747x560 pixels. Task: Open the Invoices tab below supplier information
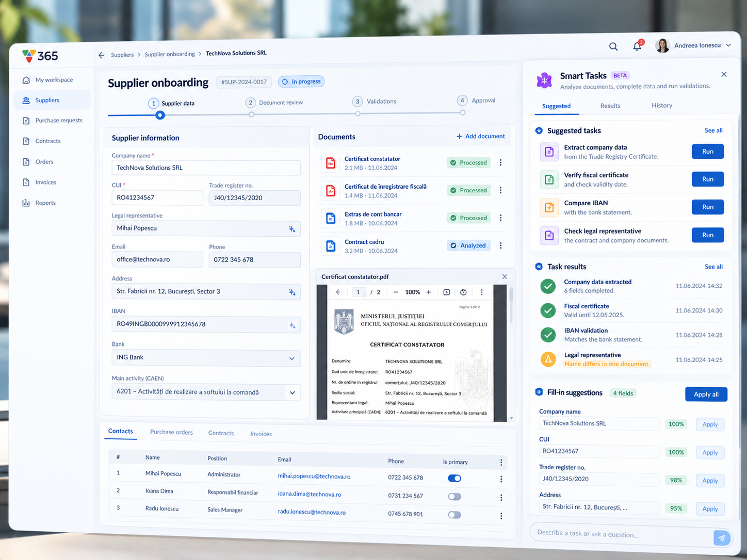261,434
